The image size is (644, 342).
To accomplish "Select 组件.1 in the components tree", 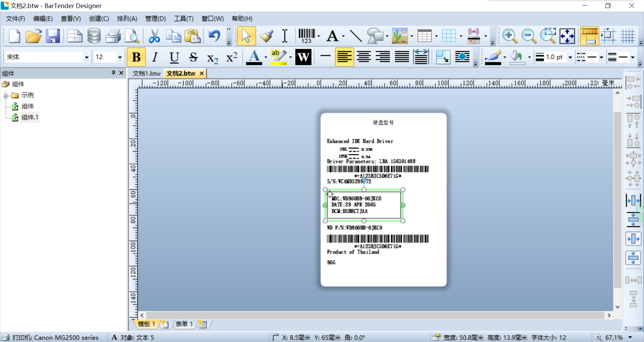I will (x=30, y=117).
